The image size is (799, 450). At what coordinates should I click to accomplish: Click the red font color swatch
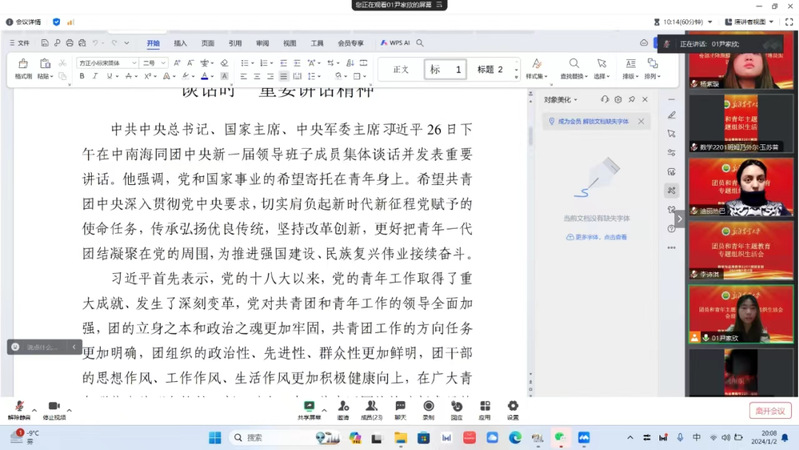[x=205, y=76]
